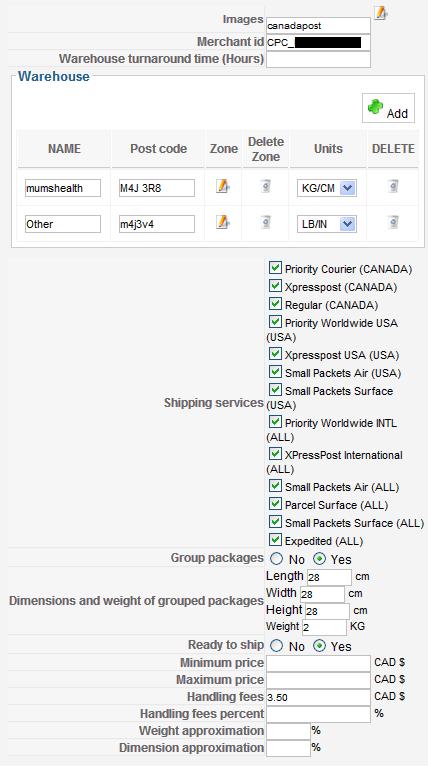Click the Post code field containing M4J 3R8
Screen dimensions: 428x779
[156, 188]
